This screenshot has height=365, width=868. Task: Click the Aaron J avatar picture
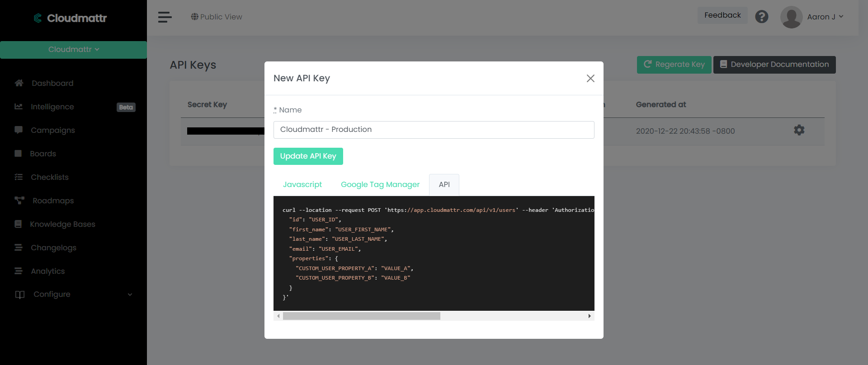pyautogui.click(x=791, y=17)
